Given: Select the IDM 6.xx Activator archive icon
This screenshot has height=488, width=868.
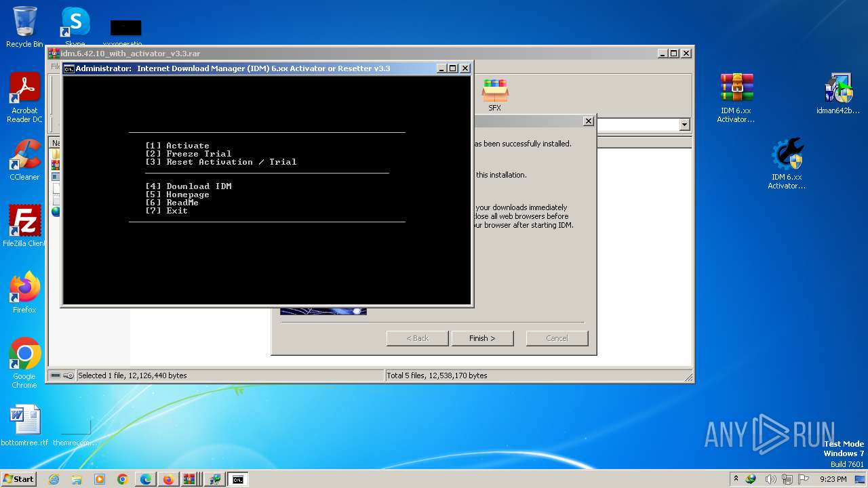Looking at the screenshot, I should (x=736, y=98).
